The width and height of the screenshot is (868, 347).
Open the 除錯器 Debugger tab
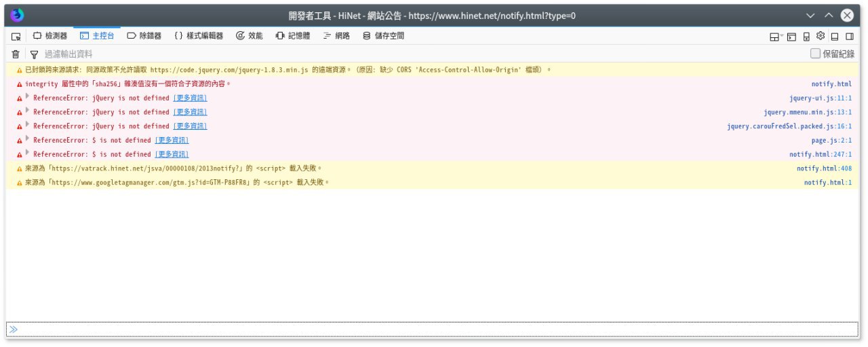(144, 36)
